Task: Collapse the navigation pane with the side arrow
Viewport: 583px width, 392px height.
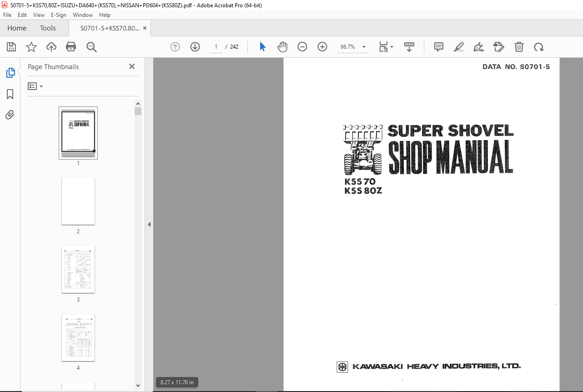Action: pos(149,224)
